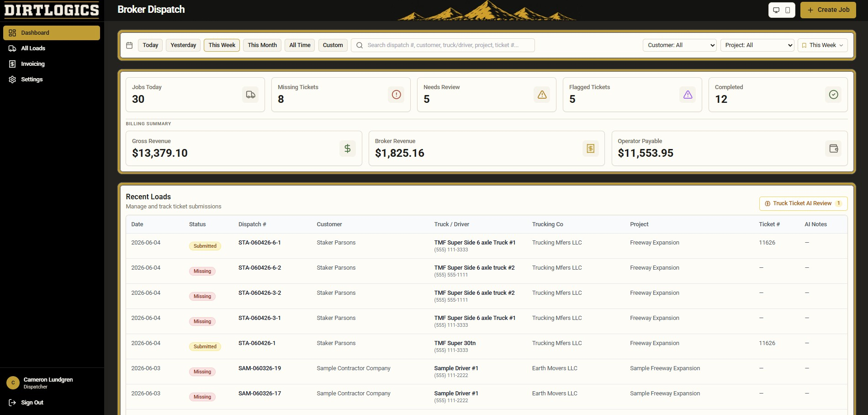This screenshot has width=868, height=415.
Task: Select the All Time date filter
Action: point(300,45)
